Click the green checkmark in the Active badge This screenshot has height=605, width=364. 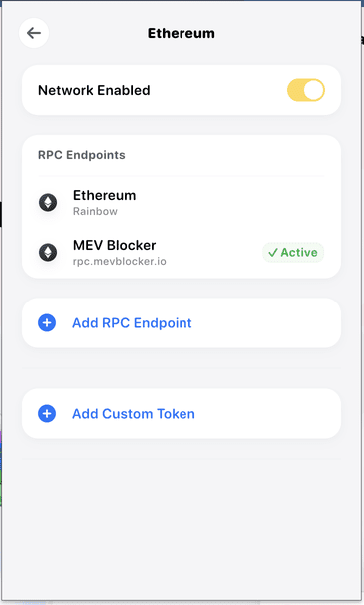[273, 253]
